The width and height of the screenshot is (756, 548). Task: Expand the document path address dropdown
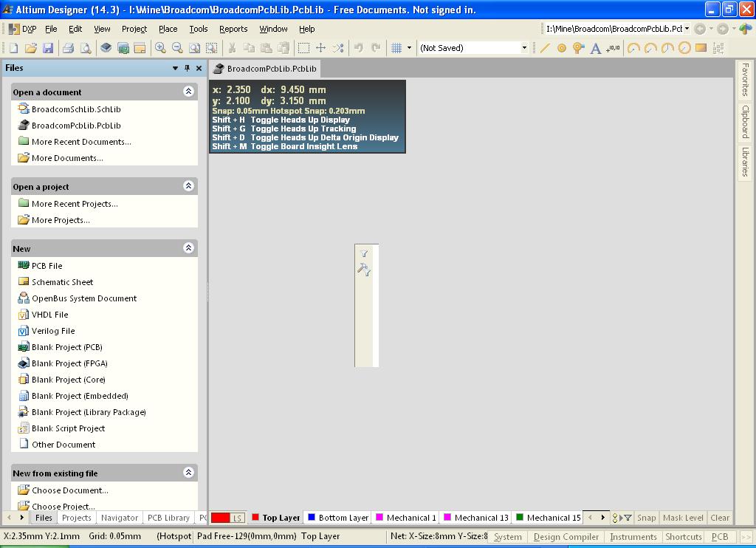click(x=687, y=29)
